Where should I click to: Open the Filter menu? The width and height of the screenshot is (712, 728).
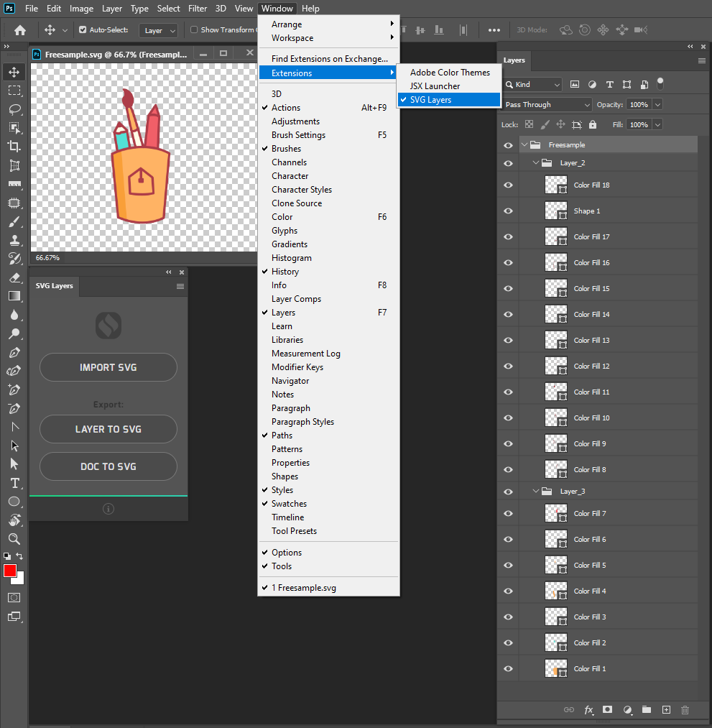[198, 9]
